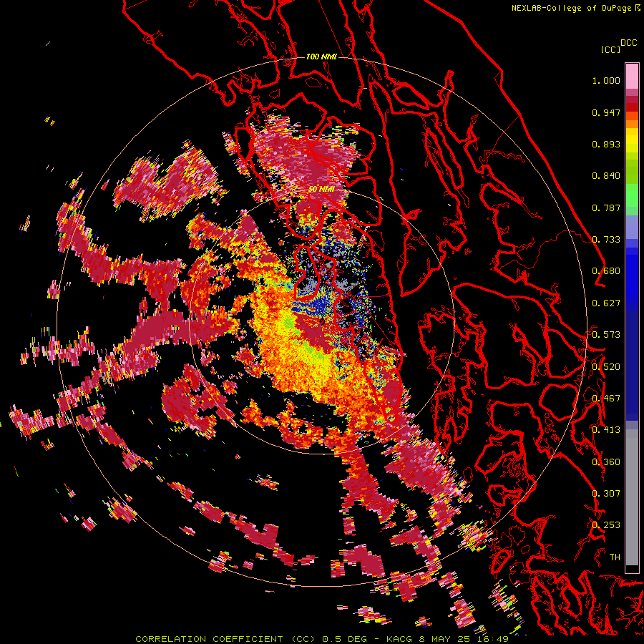Click the 0.360 scale value
This screenshot has width=644, height=644.
point(606,462)
